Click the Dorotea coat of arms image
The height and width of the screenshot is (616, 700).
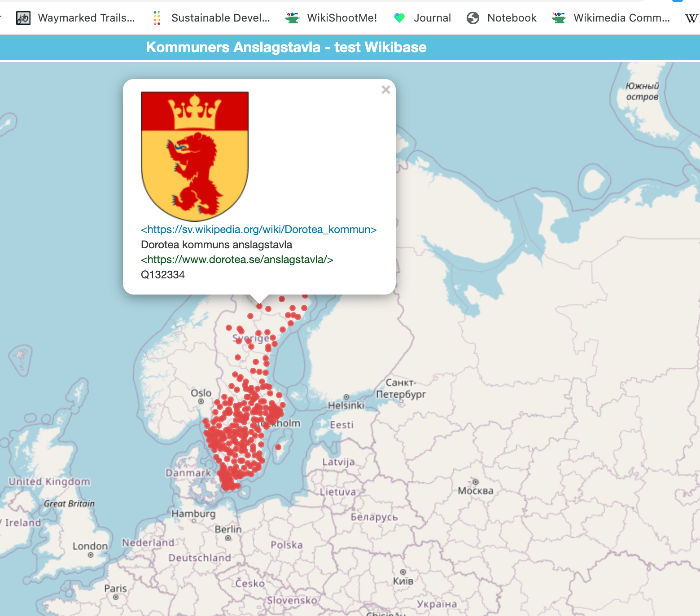(x=195, y=156)
